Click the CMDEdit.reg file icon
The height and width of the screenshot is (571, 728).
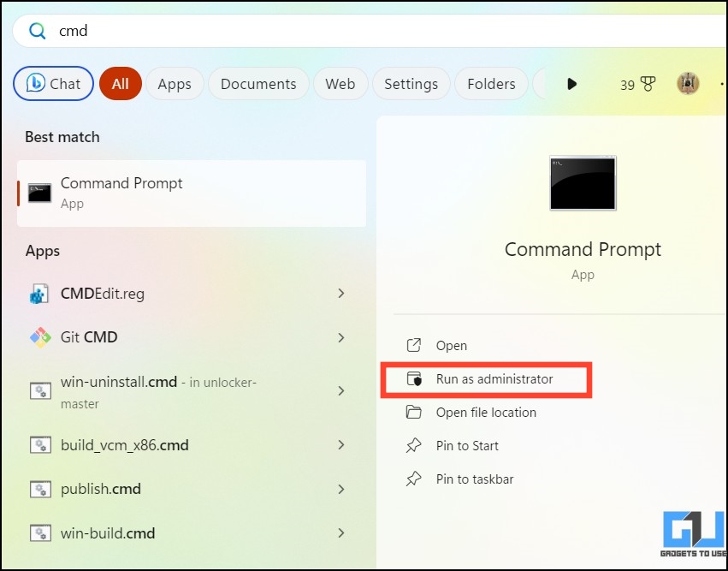tap(39, 294)
